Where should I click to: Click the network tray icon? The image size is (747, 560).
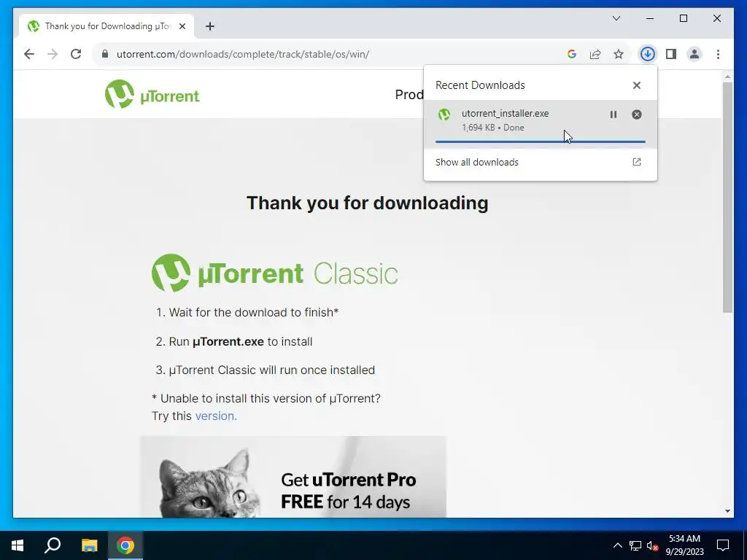click(x=635, y=545)
